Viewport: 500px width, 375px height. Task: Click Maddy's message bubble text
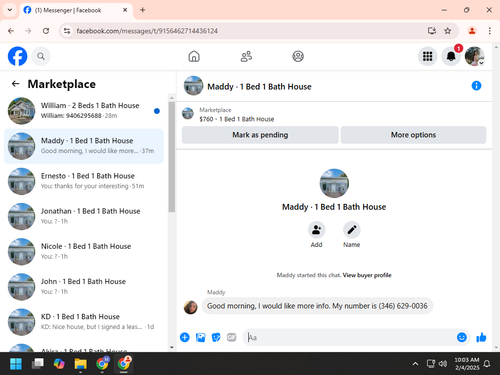[x=317, y=306]
